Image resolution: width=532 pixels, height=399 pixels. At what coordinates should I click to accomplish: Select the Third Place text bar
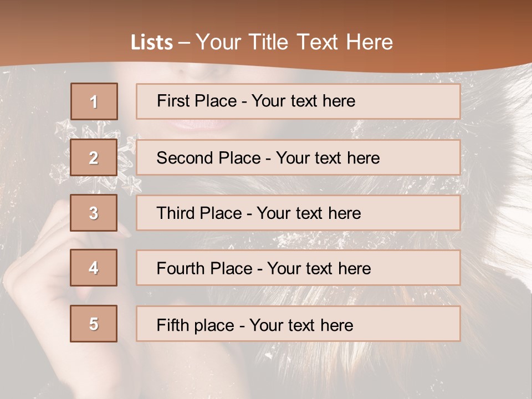(x=298, y=213)
